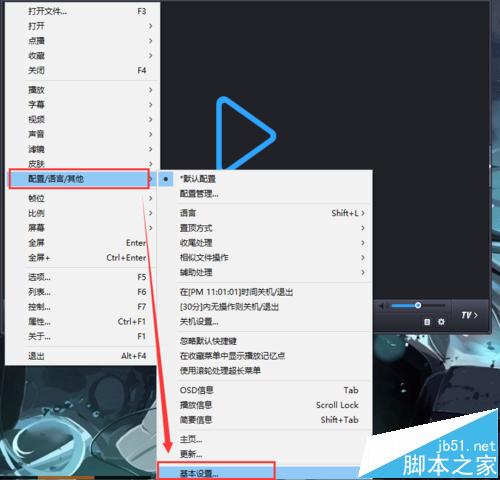Screen dimensions: 500x480
Task: Expand the 收藏 submenu
Action: point(83,55)
